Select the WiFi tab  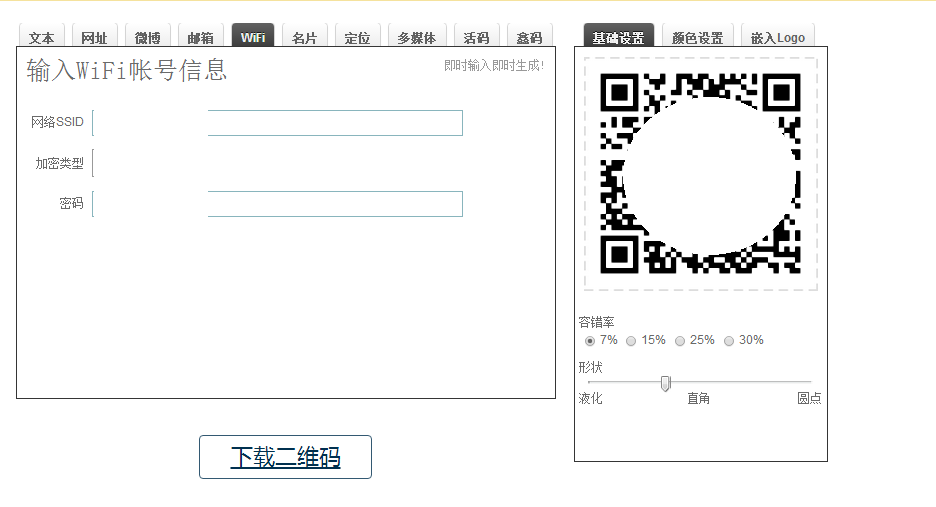(x=253, y=36)
